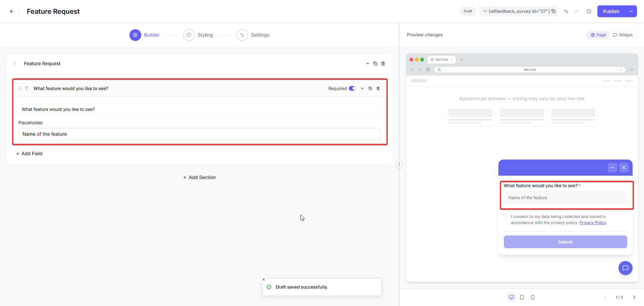644x306 pixels.
Task: Collapse the question field chevron
Action: click(362, 89)
